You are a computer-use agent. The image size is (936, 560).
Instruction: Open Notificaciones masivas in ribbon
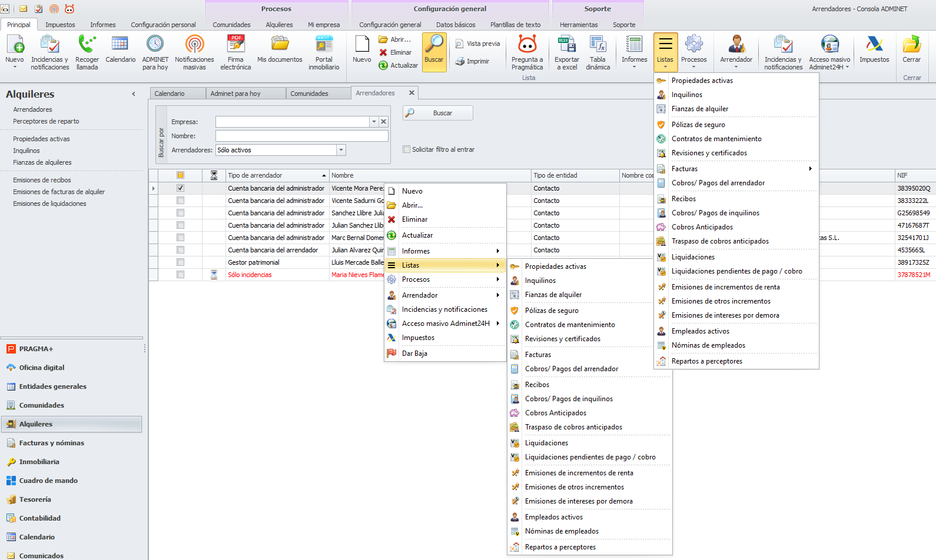[x=194, y=45]
